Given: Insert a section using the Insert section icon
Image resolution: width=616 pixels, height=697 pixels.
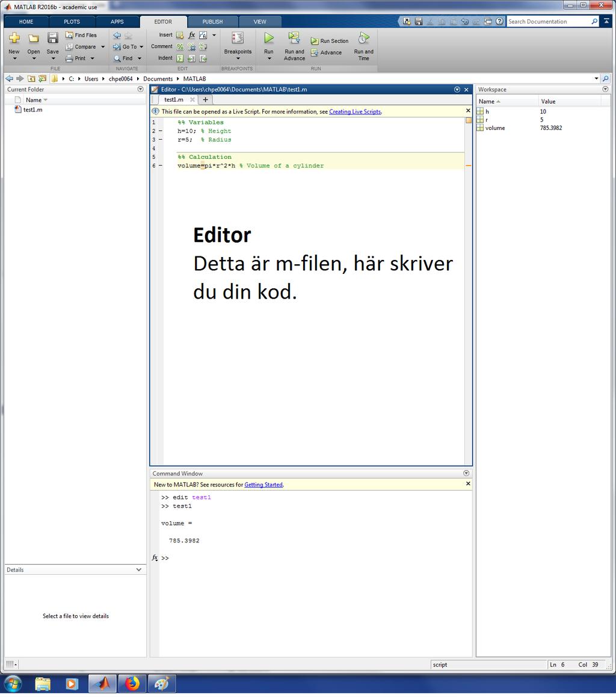Looking at the screenshot, I should 180,35.
